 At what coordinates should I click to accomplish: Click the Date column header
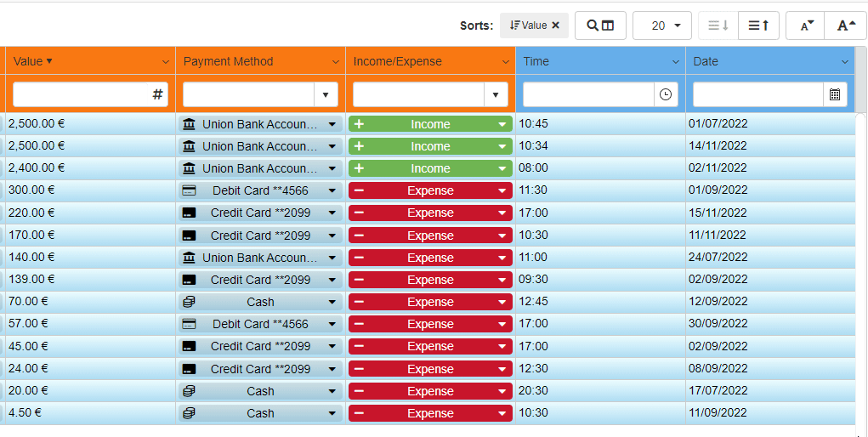coord(706,61)
